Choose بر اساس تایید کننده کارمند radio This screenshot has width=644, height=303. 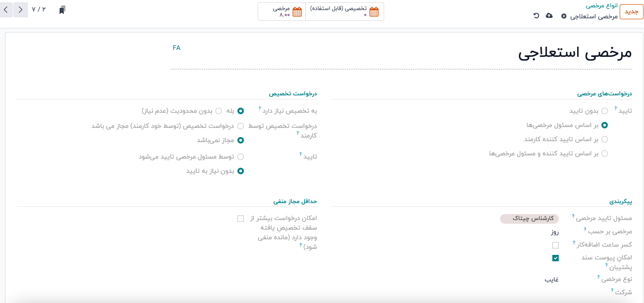(605, 139)
